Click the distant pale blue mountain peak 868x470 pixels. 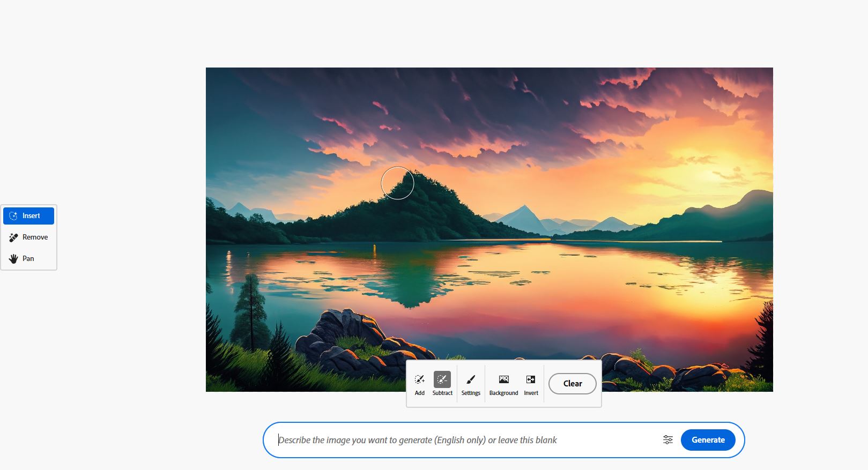(x=523, y=216)
